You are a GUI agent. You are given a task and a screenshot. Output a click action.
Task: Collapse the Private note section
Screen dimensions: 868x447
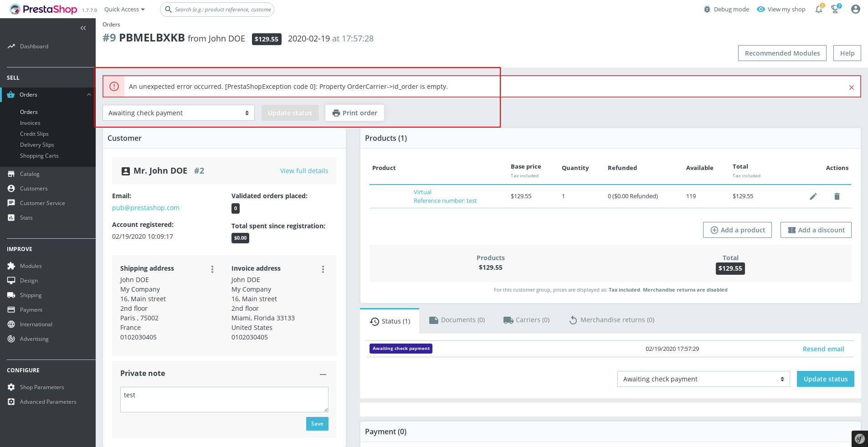tap(323, 374)
